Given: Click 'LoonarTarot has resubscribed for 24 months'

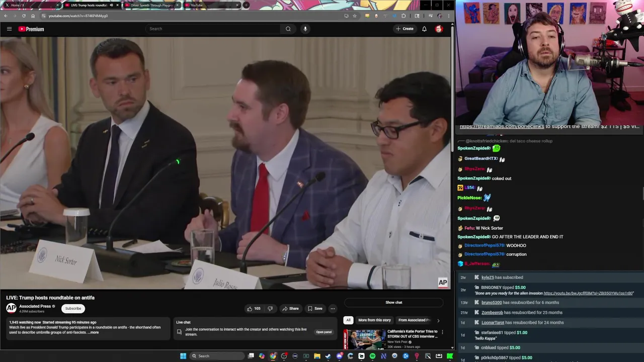Looking at the screenshot, I should pyautogui.click(x=551, y=323).
